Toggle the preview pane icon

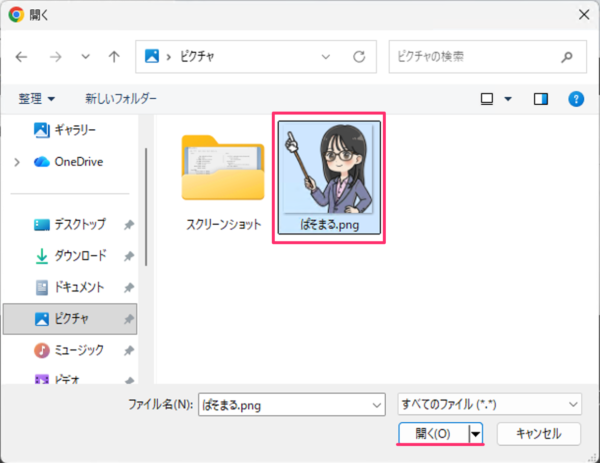(x=541, y=99)
